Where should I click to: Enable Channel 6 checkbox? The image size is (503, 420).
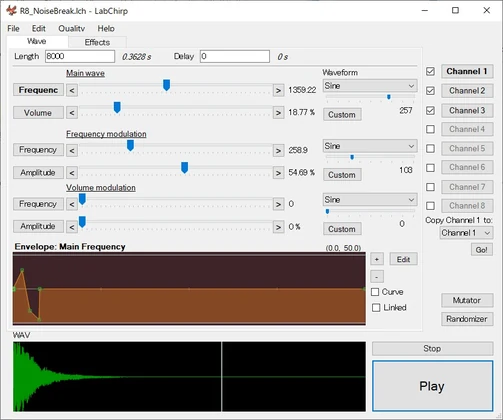[x=430, y=167]
